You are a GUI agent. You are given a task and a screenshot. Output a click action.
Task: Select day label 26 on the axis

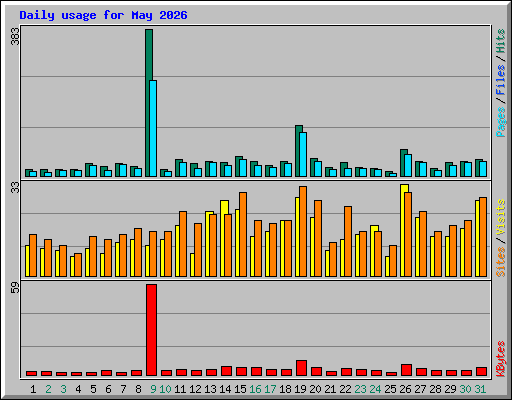(x=405, y=389)
